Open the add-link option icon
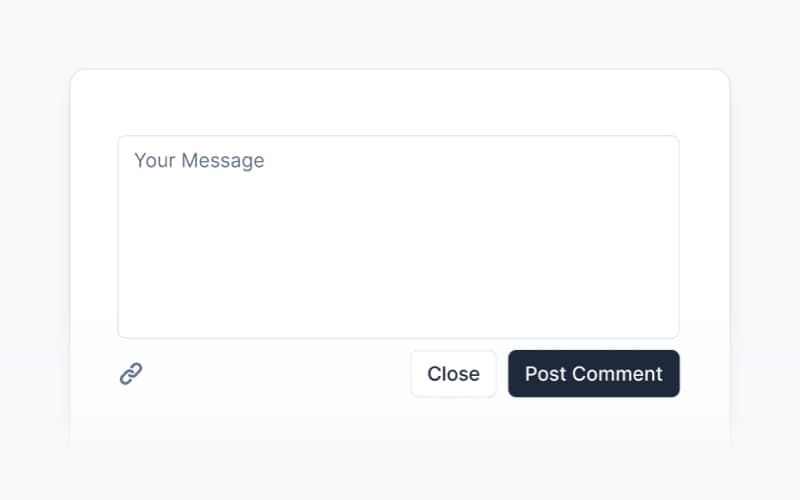The image size is (800, 500). pos(131,374)
